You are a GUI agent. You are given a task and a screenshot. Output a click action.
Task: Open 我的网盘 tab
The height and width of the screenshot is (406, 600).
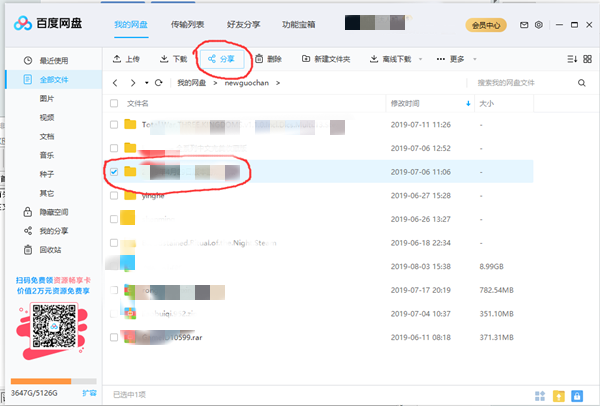131,25
